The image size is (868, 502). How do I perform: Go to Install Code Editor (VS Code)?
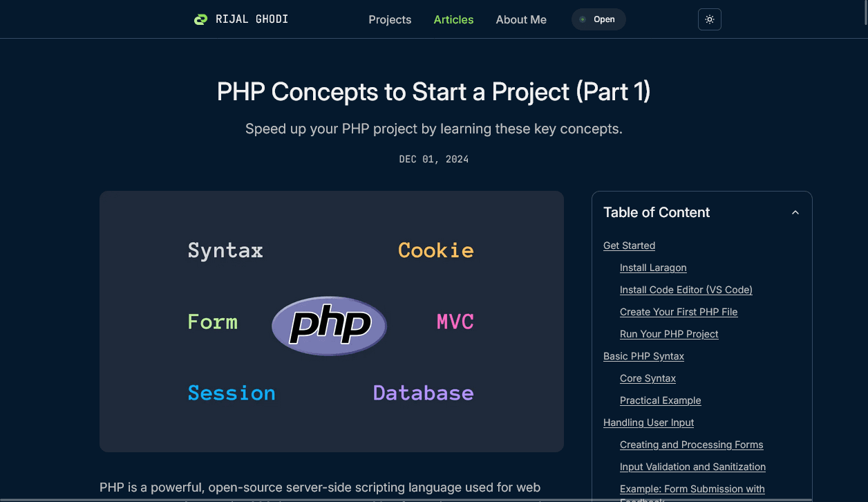(686, 290)
